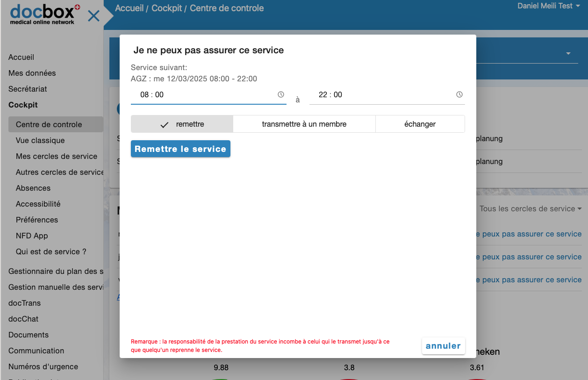Click the clock icon in start time field

point(281,94)
